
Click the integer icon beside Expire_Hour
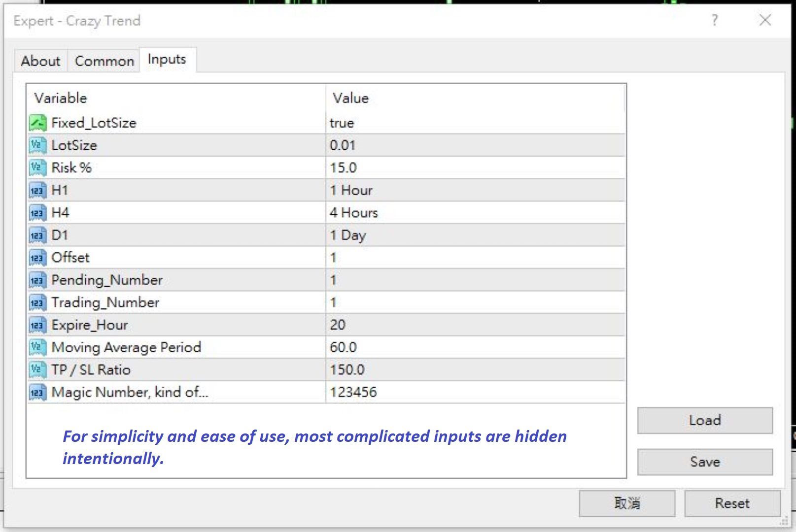pos(38,325)
